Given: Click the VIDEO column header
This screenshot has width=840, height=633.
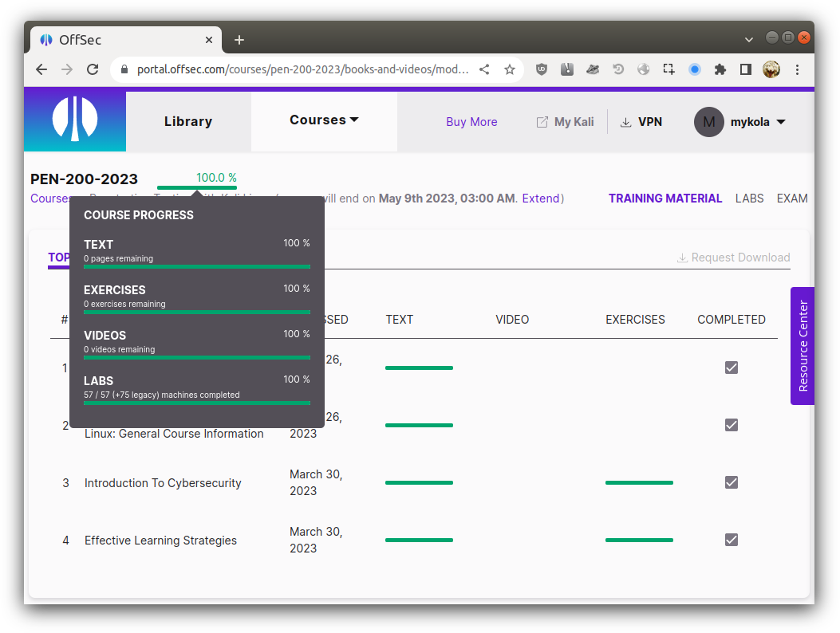Looking at the screenshot, I should pos(512,320).
